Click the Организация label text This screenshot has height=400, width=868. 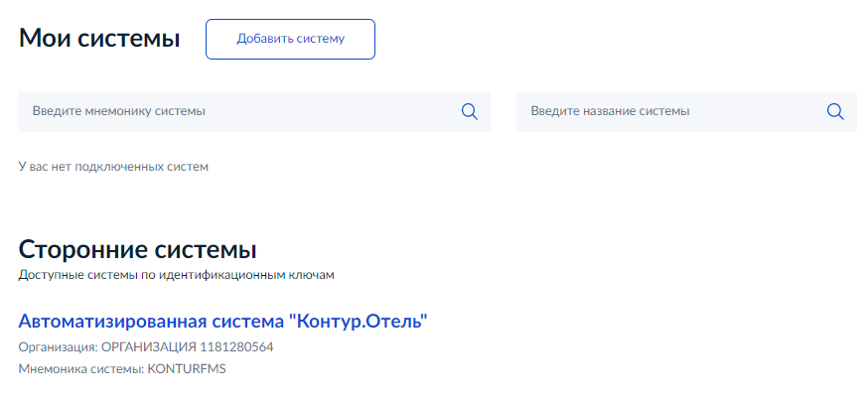[59, 347]
